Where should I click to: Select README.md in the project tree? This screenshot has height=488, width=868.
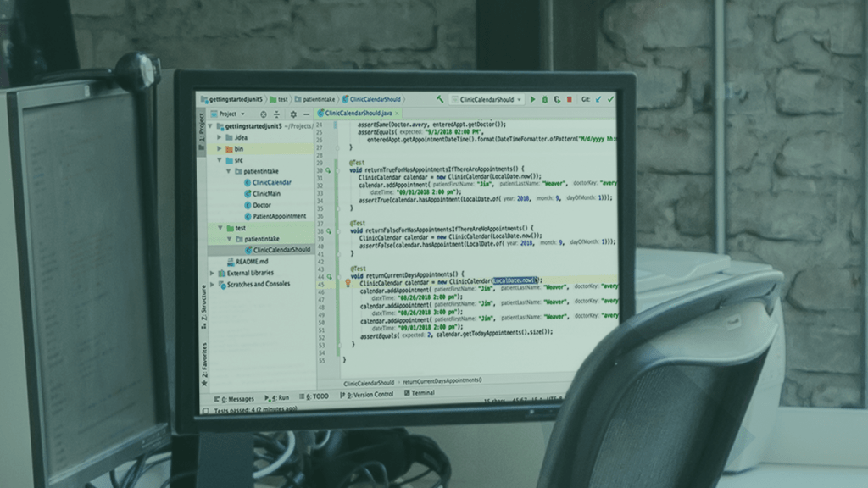tap(252, 262)
